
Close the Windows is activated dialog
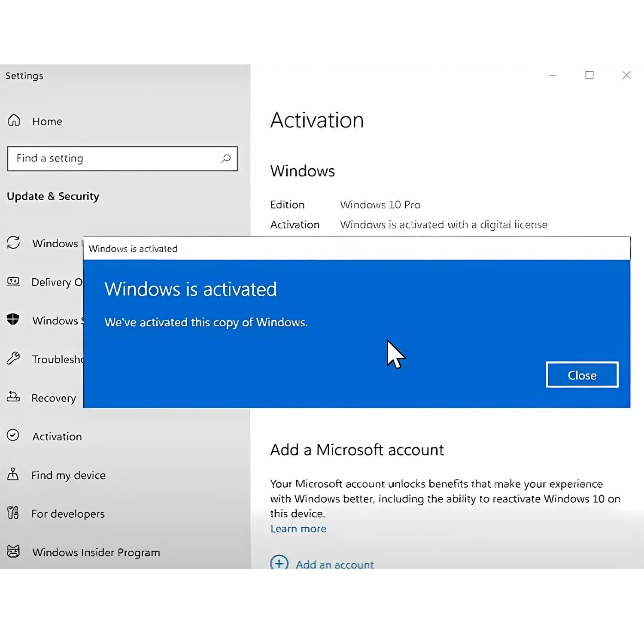click(582, 374)
